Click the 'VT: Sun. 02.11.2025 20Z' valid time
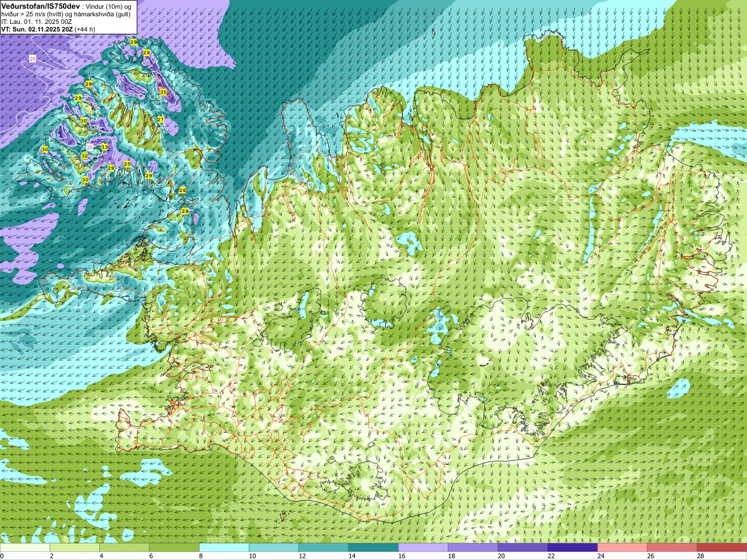The height and width of the screenshot is (560, 747). pyautogui.click(x=37, y=29)
